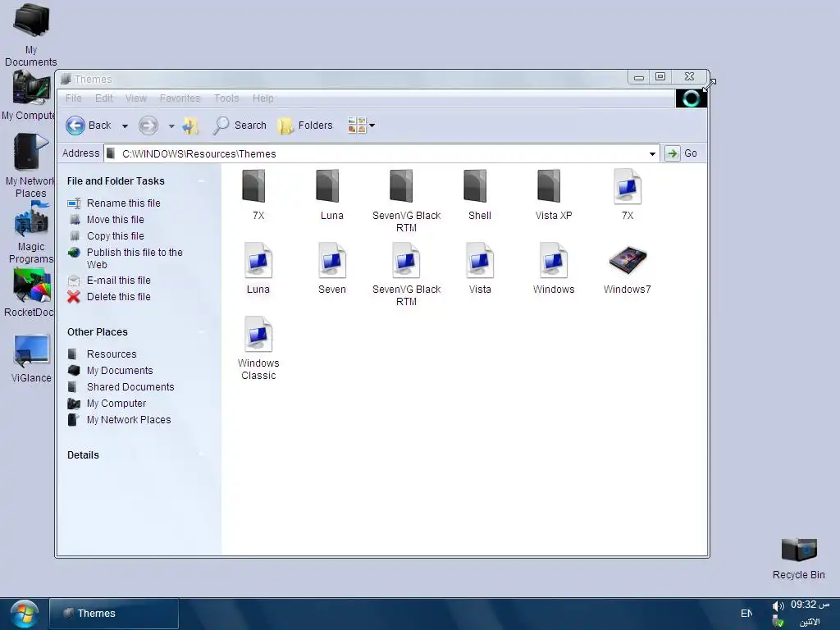This screenshot has width=840, height=630.
Task: Open Back history dropdown arrow
Action: coord(125,126)
